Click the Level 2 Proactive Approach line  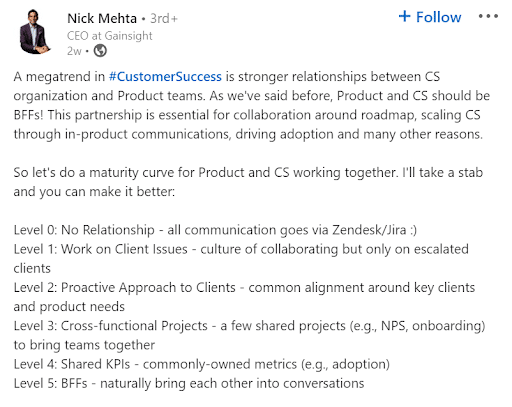(244, 297)
